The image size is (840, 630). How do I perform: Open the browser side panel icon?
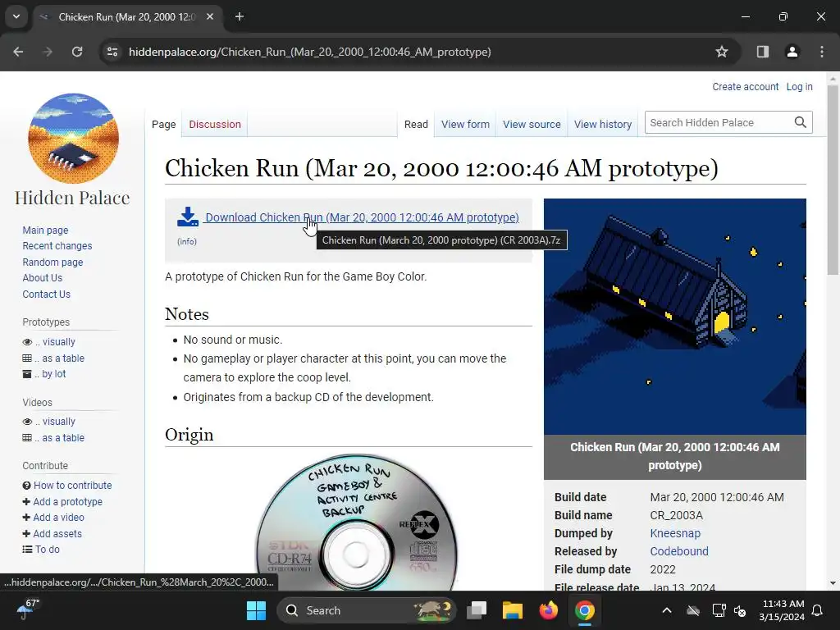pos(762,52)
